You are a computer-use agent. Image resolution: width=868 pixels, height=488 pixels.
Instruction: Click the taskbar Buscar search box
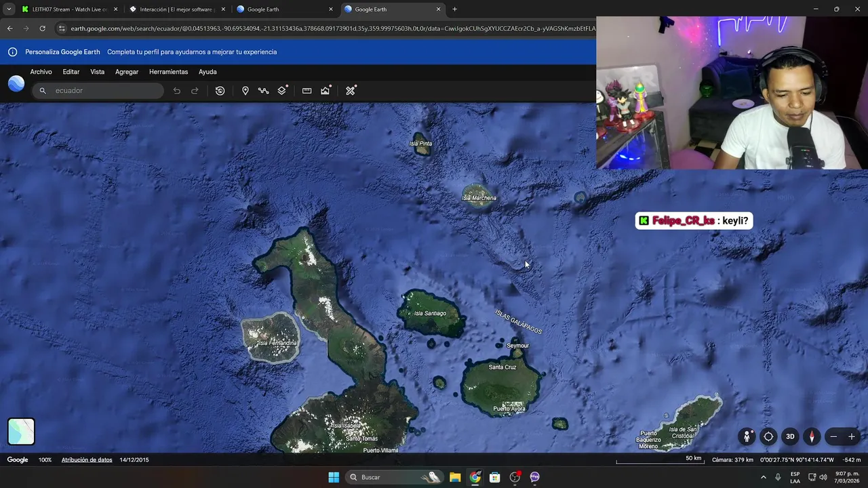(393, 477)
